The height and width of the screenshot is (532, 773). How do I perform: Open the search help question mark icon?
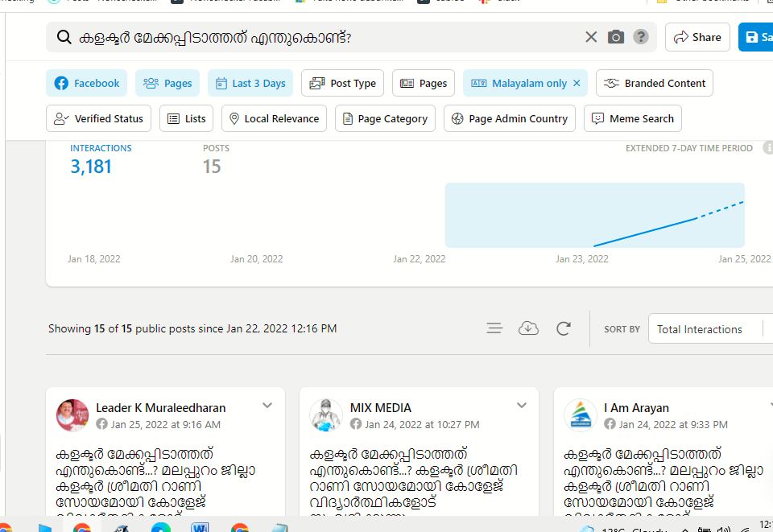641,37
